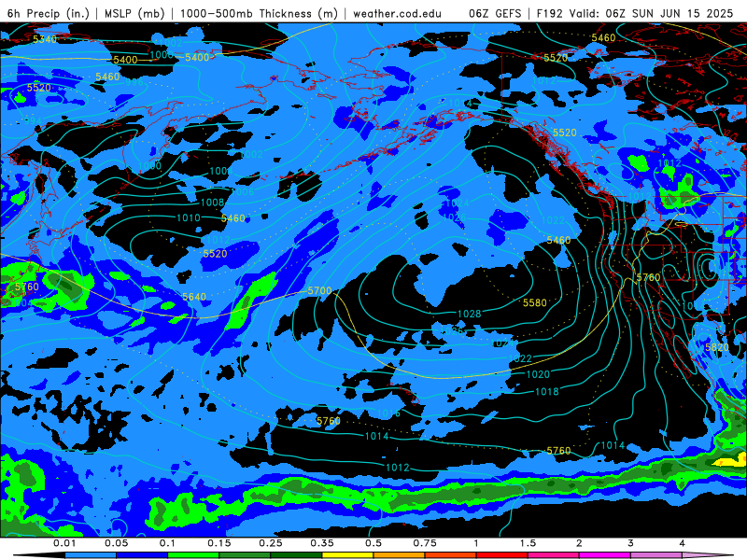Select the dark orange 0.75–1 legend swatch
Image resolution: width=747 pixels, height=560 pixels.
(x=451, y=555)
